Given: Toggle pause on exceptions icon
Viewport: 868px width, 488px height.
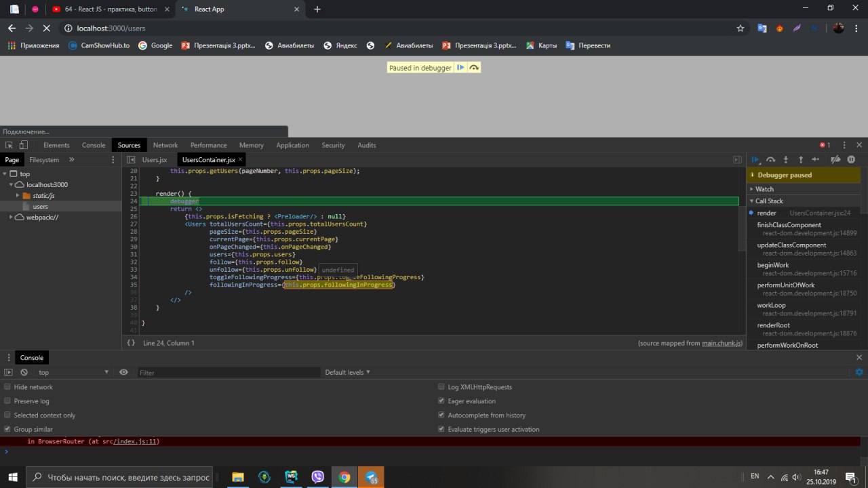Looking at the screenshot, I should (x=851, y=160).
